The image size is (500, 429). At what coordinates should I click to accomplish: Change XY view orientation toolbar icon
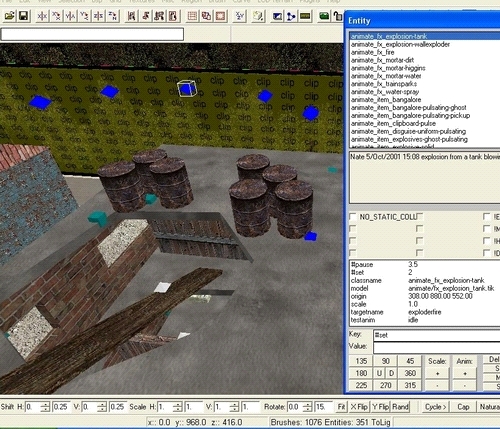[239, 16]
